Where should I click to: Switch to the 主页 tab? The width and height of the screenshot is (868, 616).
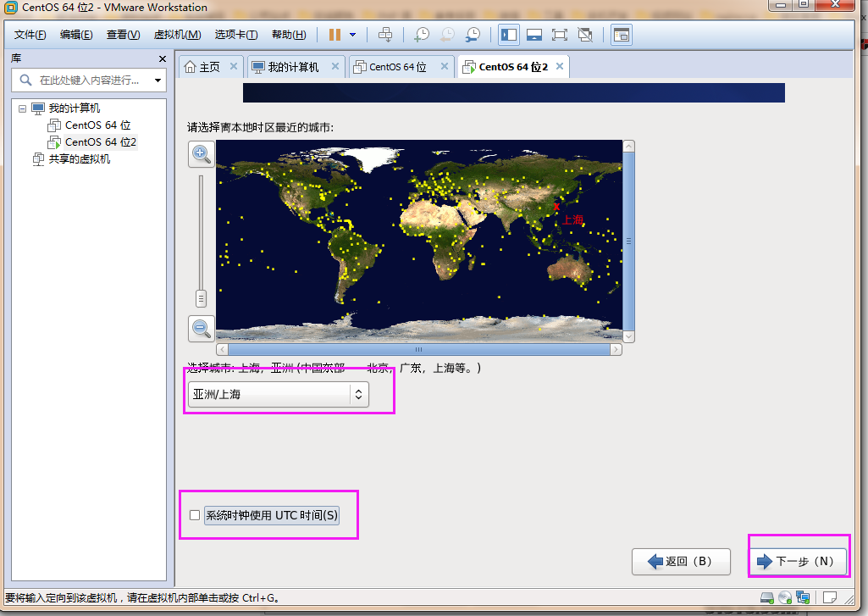click(x=202, y=67)
